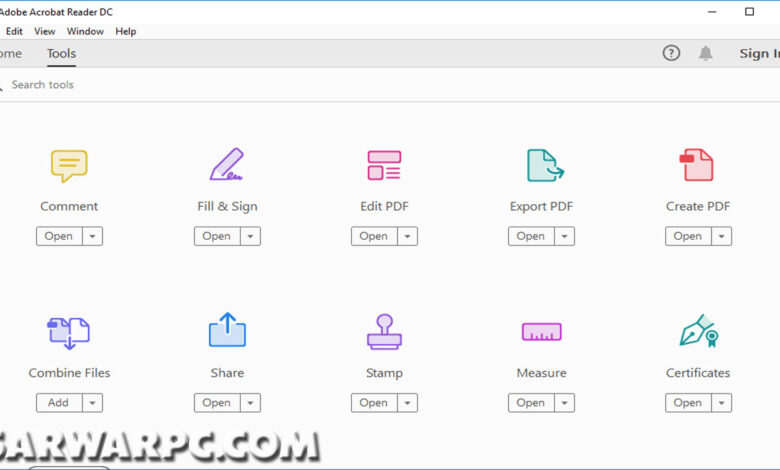Open the Share tool button
Image resolution: width=780 pixels, height=470 pixels.
217,403
